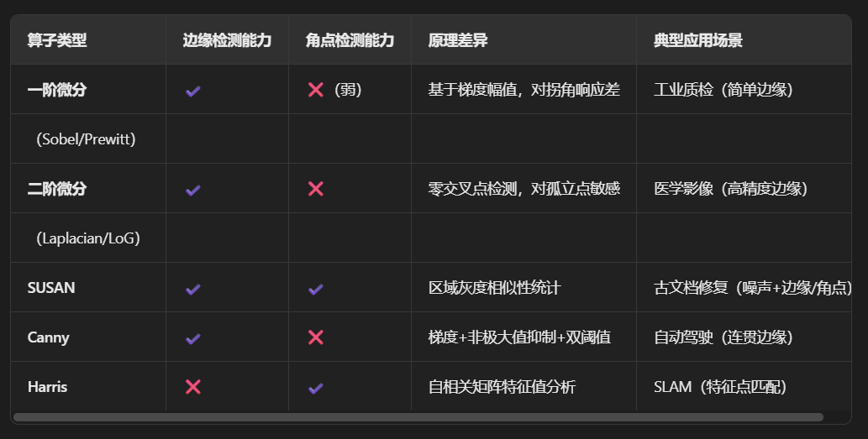Click the 原理差异 column header

(x=458, y=40)
